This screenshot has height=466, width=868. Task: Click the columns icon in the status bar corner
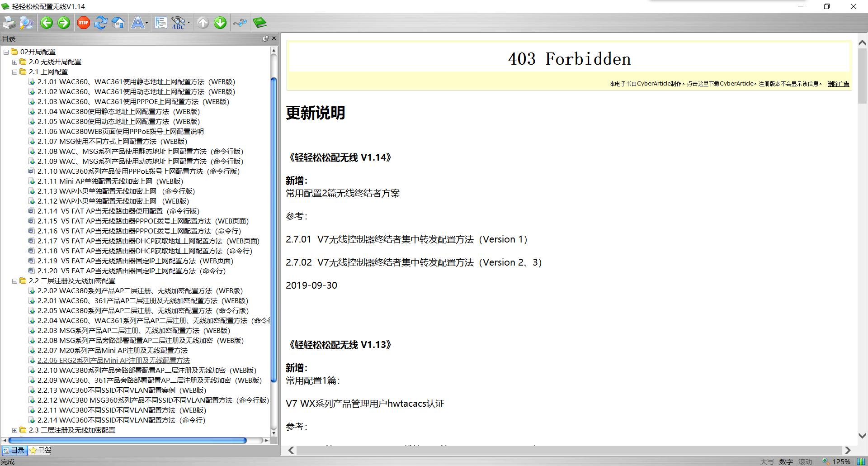(x=861, y=461)
